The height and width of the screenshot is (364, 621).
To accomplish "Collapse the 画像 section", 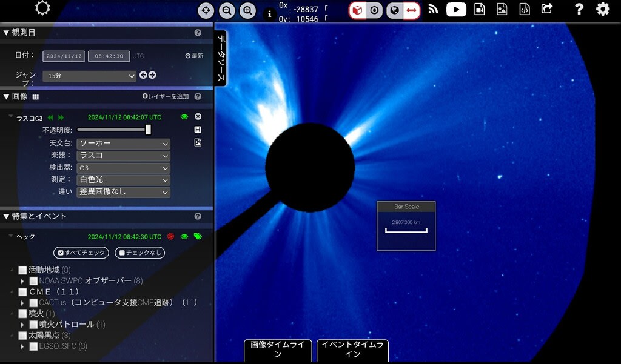I will (x=6, y=96).
